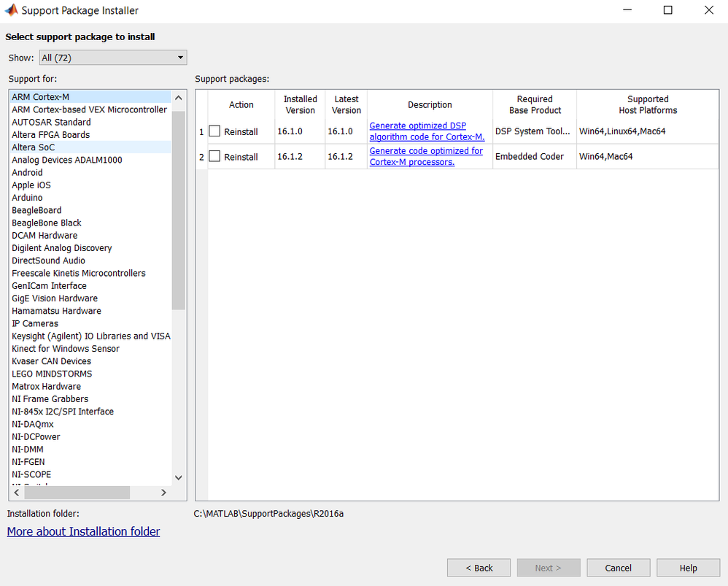Click the Latest Version column header
The width and height of the screenshot is (728, 586).
click(346, 104)
